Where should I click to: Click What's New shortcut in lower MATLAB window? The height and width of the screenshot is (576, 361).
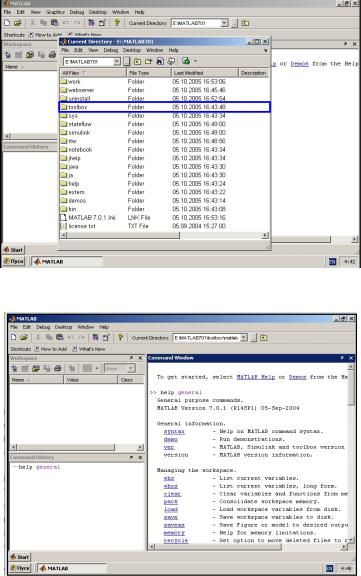tap(89, 349)
